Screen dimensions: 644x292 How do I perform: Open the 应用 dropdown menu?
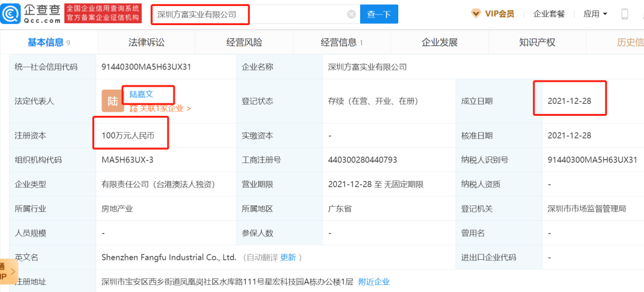click(595, 14)
